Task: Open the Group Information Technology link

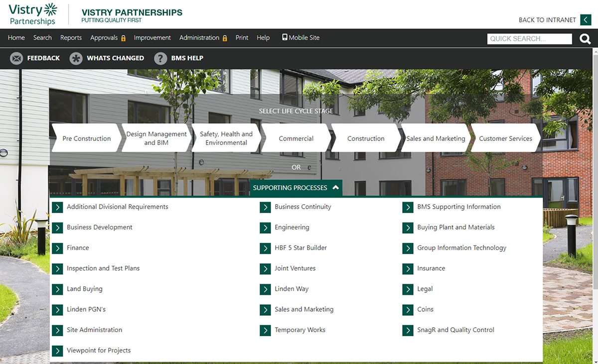Action: pyautogui.click(x=462, y=248)
